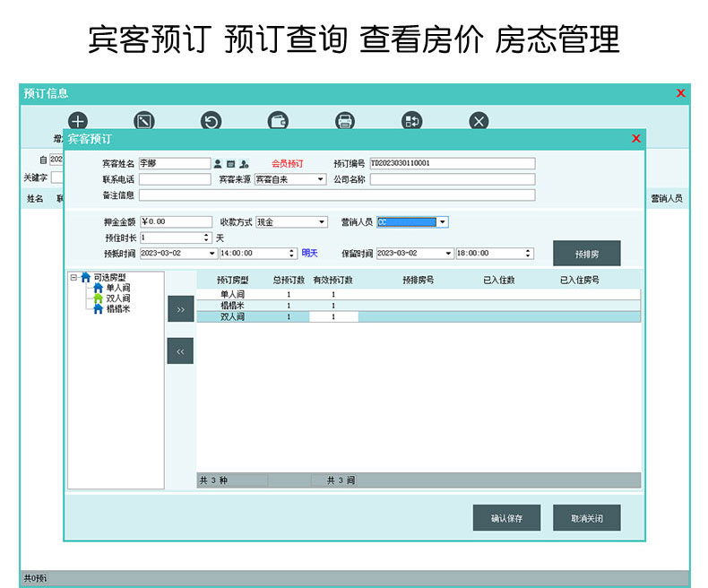Screen dimensions: 708x588
Task: Select 榻榻米 in the room type tree
Action: [118, 308]
